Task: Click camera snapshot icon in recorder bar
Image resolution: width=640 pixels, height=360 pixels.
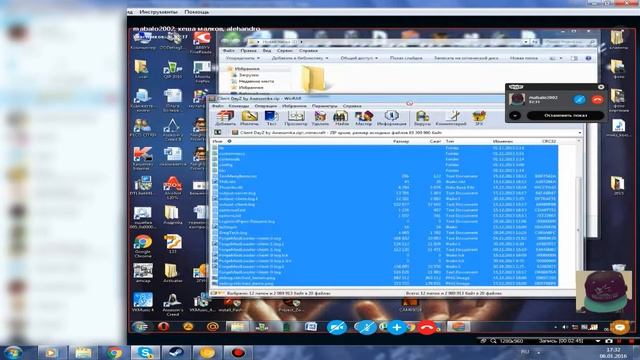Action: tap(609, 341)
